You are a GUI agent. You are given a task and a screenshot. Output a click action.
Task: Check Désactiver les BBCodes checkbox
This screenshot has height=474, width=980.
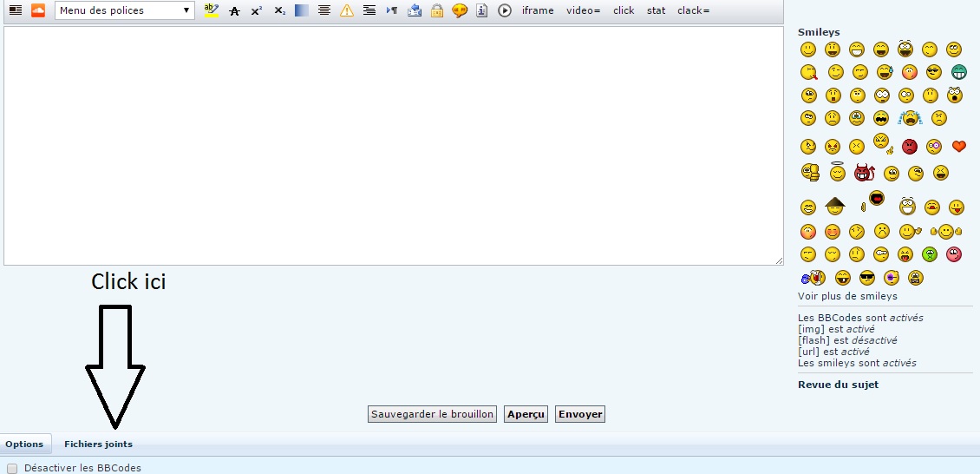pyautogui.click(x=12, y=469)
